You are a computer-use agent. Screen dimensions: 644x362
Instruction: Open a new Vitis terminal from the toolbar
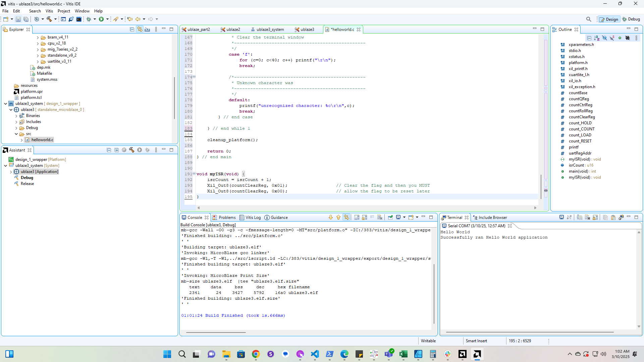pos(79,19)
